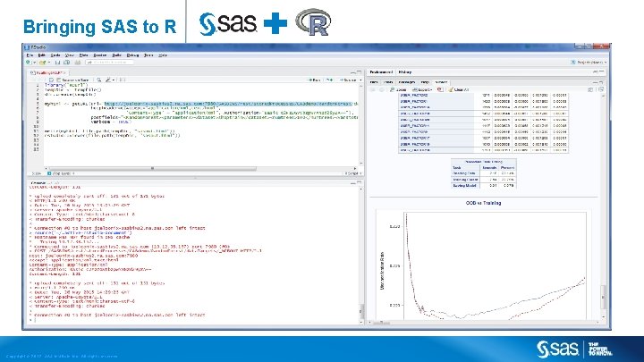Open the File menu
This screenshot has width=644, height=362.
pos(30,55)
